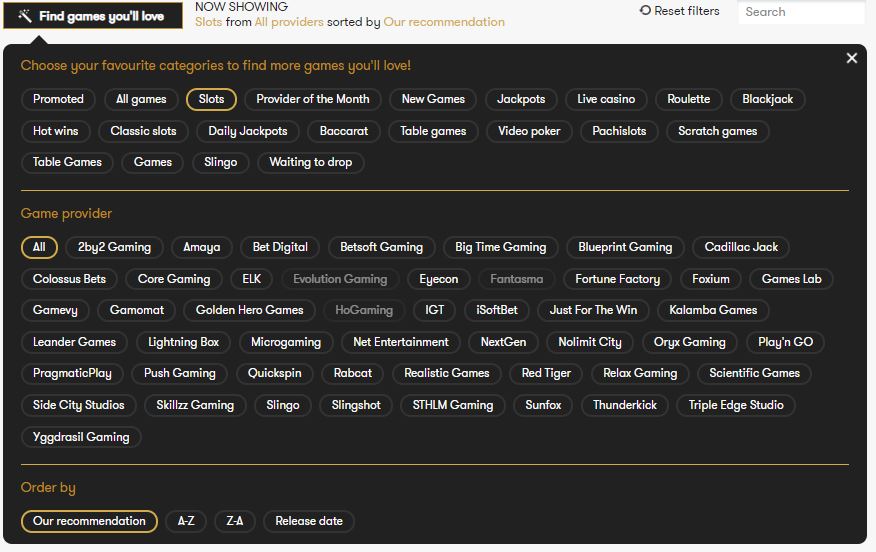Filter by Colossus Bets provider
Image resolution: width=876 pixels, height=552 pixels.
tap(69, 279)
